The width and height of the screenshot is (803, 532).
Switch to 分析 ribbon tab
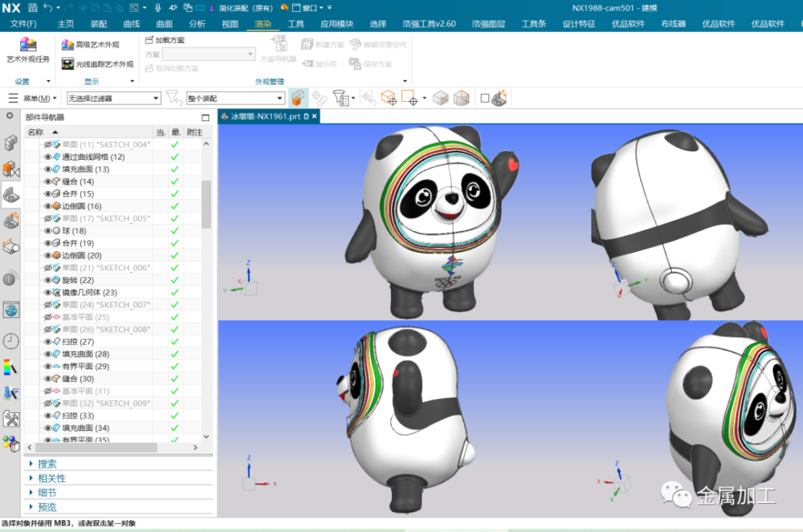click(x=198, y=23)
